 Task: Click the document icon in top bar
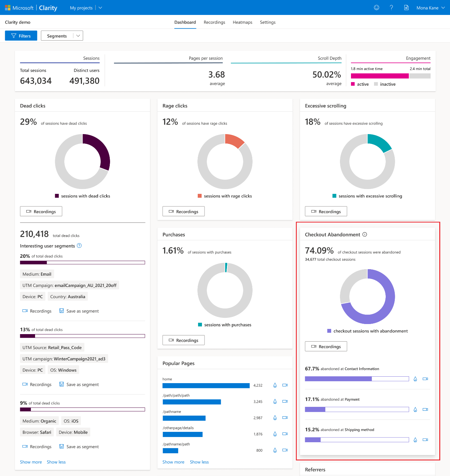(406, 7)
